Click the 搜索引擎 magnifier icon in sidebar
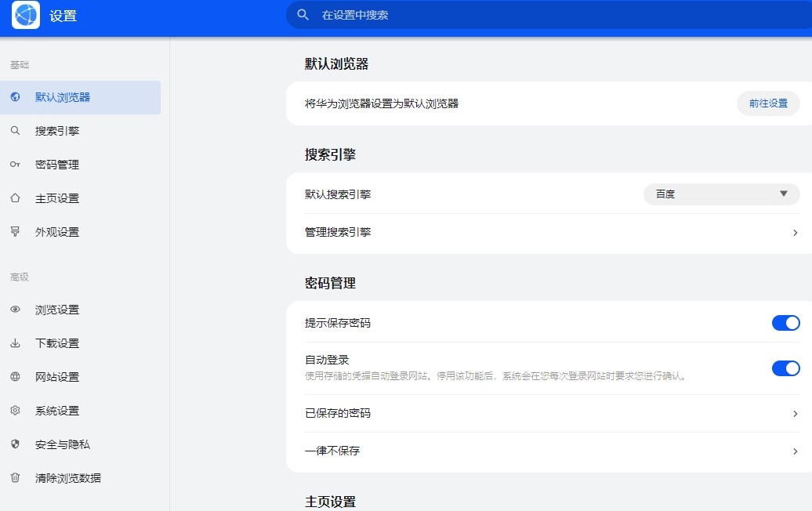The image size is (812, 511). 15,131
